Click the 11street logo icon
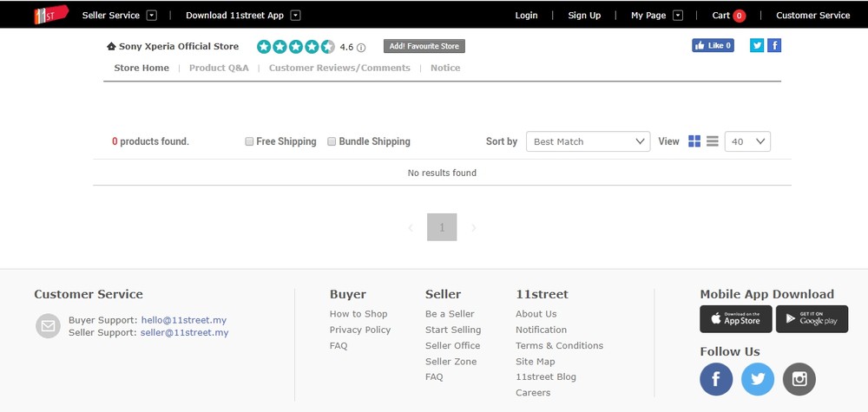Image resolution: width=868 pixels, height=412 pixels. pyautogui.click(x=50, y=15)
